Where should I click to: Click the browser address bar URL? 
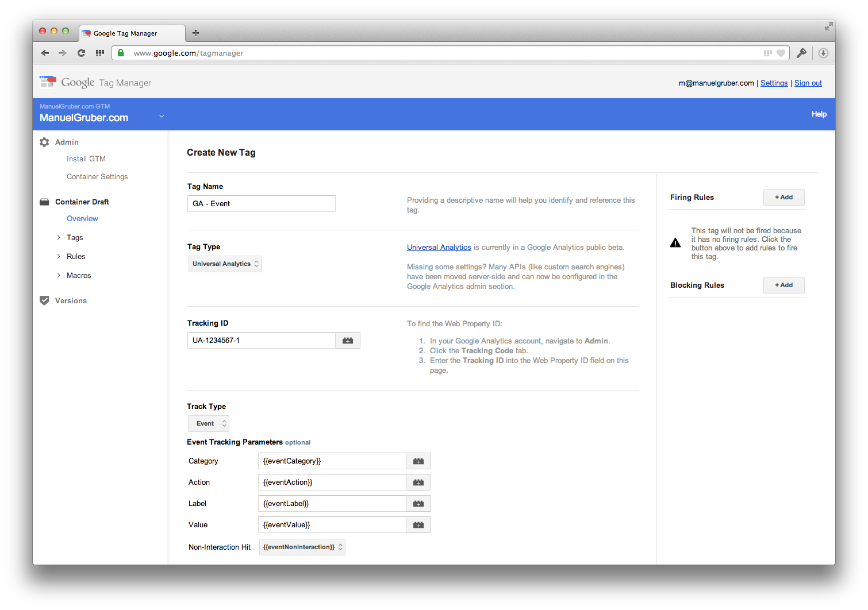click(189, 53)
